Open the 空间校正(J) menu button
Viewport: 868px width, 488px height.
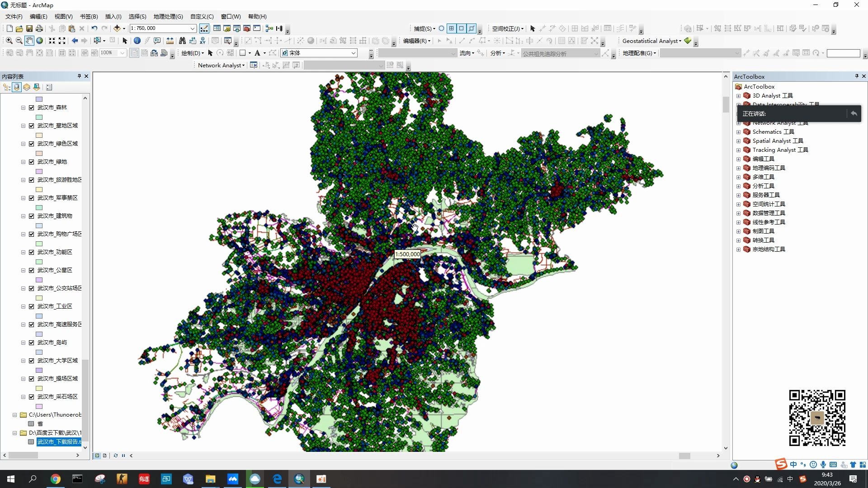tap(508, 29)
